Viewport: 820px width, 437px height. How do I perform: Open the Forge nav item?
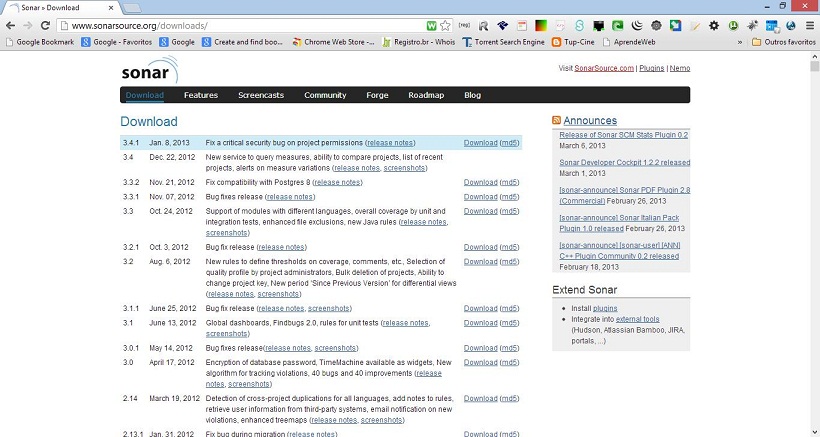pyautogui.click(x=377, y=95)
